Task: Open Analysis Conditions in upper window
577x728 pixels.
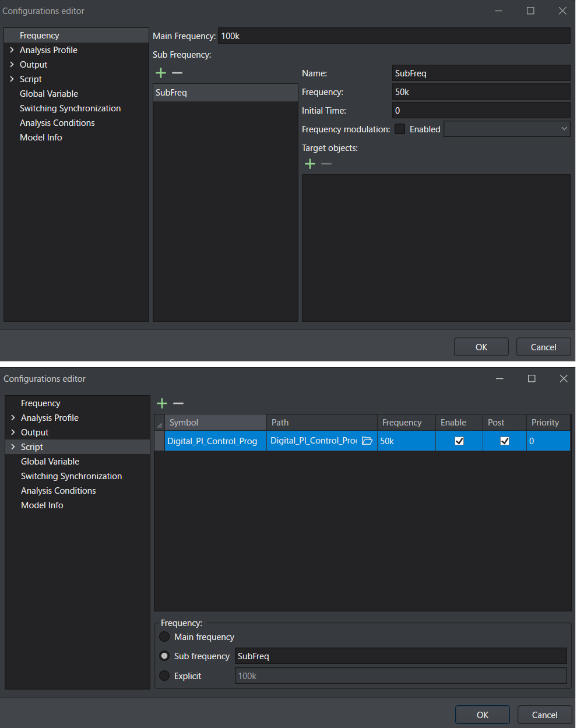Action: pyautogui.click(x=57, y=123)
